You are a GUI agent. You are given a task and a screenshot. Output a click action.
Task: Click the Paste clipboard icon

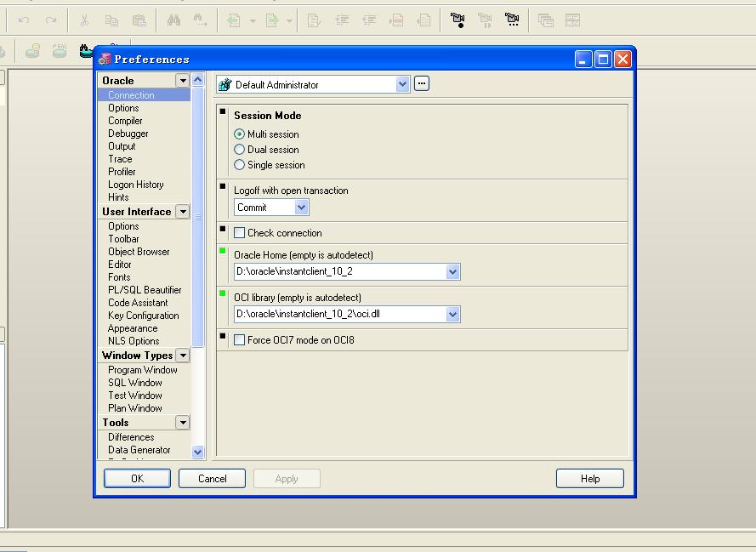[x=139, y=20]
